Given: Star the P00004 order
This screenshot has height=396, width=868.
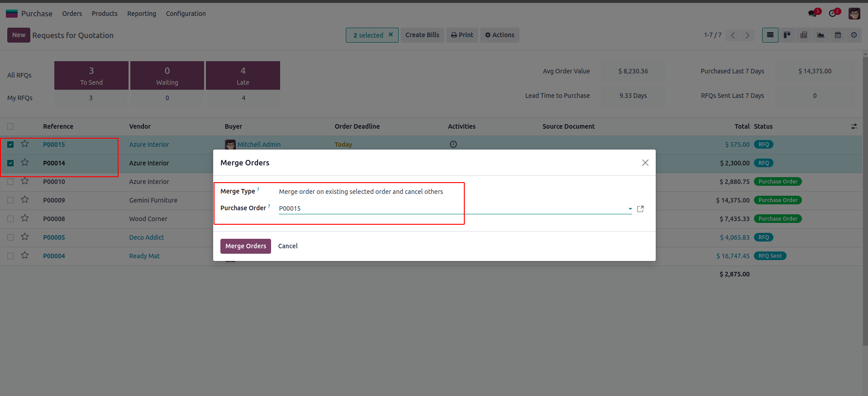Looking at the screenshot, I should pyautogui.click(x=25, y=256).
